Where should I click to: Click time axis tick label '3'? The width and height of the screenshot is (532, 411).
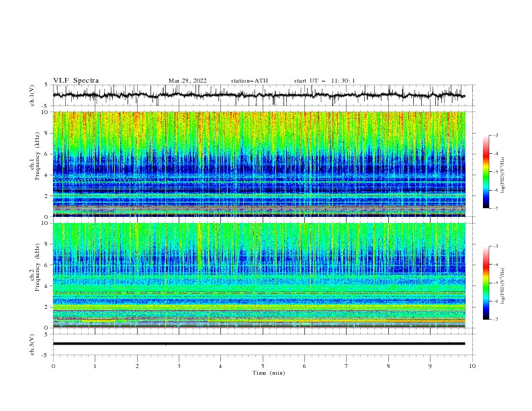coord(179,366)
